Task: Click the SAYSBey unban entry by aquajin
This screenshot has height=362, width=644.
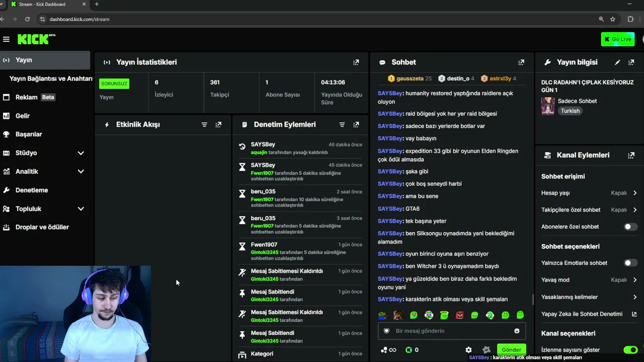Action: click(x=300, y=148)
